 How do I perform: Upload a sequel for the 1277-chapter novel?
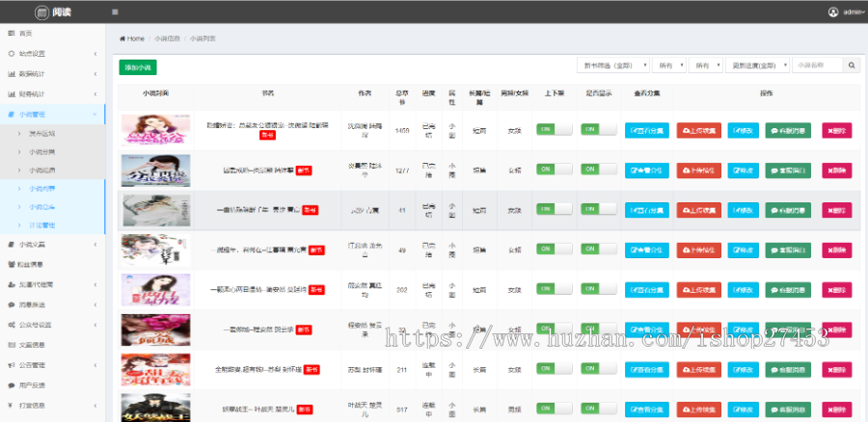coord(698,171)
